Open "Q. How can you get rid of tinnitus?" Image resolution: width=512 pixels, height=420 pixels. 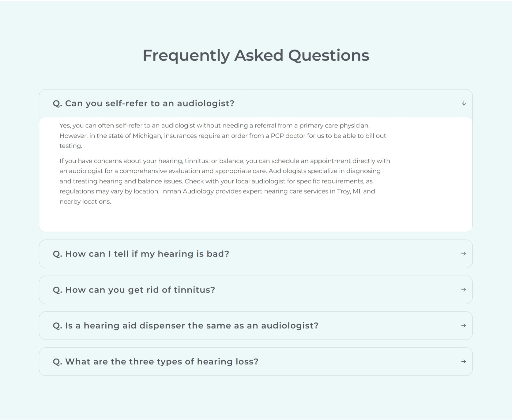(134, 290)
